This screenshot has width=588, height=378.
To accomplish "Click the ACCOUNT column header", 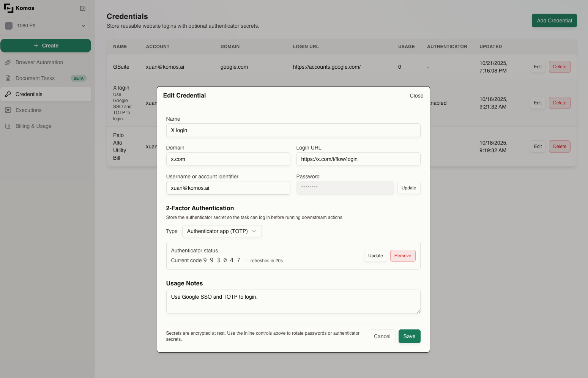I will 158,47.
